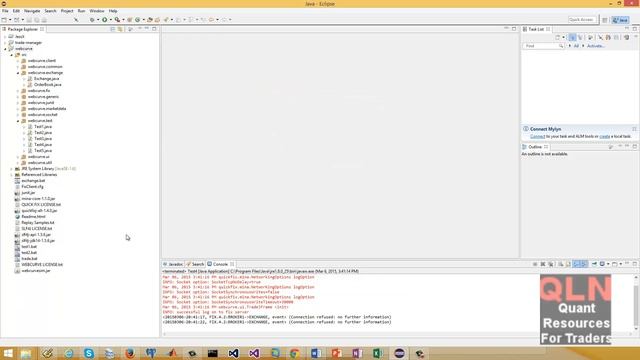Click the Debug toolbar icon

coord(92,20)
